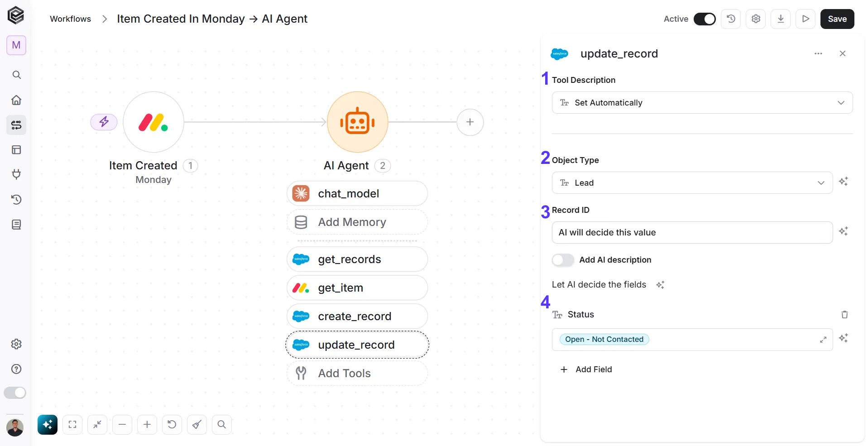Flip the toggle at sidebar bottom
868x446 pixels.
pos(15,393)
